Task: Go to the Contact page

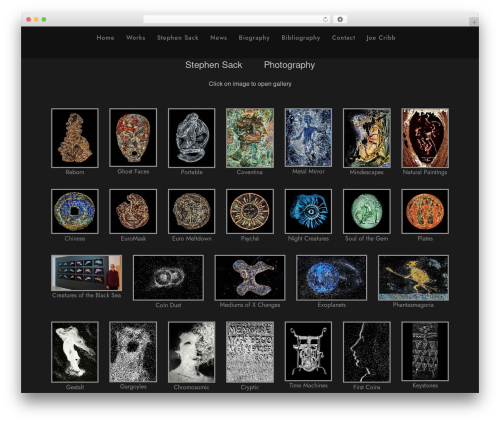Action: click(343, 38)
